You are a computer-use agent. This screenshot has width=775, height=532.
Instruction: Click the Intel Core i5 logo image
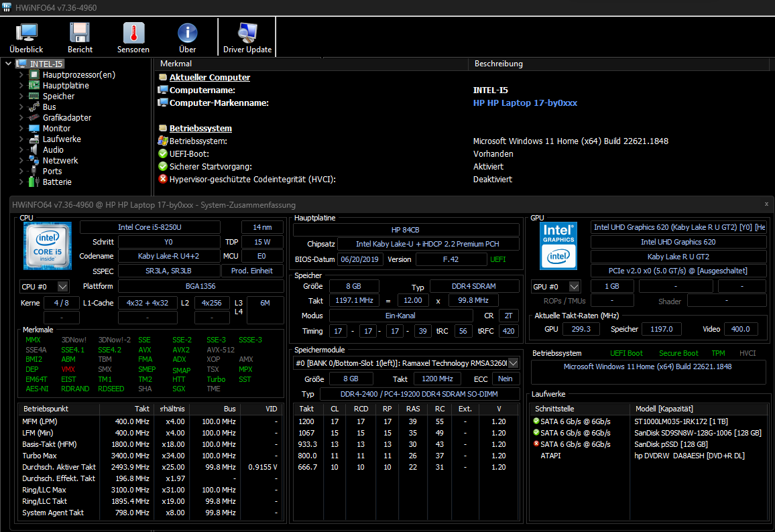pyautogui.click(x=48, y=245)
